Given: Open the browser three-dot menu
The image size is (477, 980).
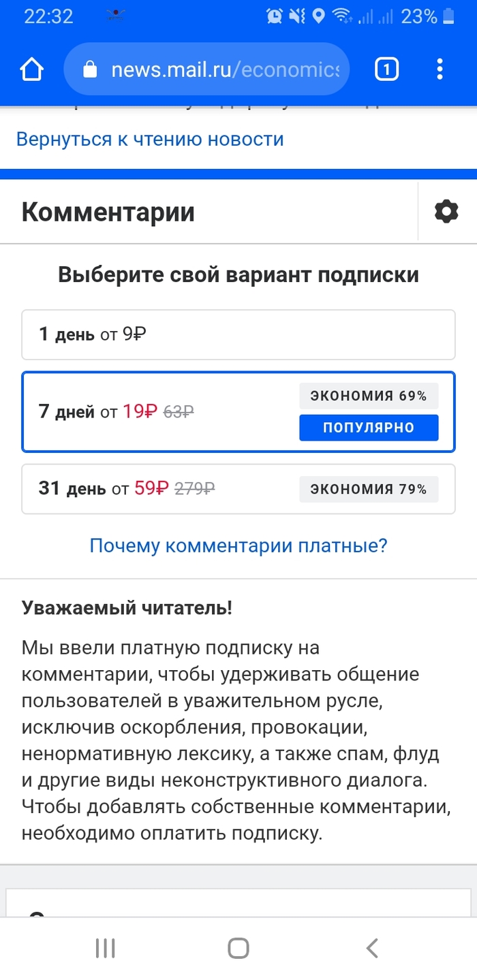Looking at the screenshot, I should (440, 69).
